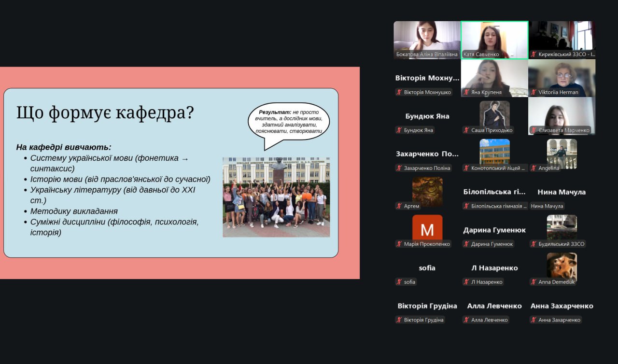Click the slide heading Що формує кафедра?
Screen dimensions: 618x364
tap(105, 112)
